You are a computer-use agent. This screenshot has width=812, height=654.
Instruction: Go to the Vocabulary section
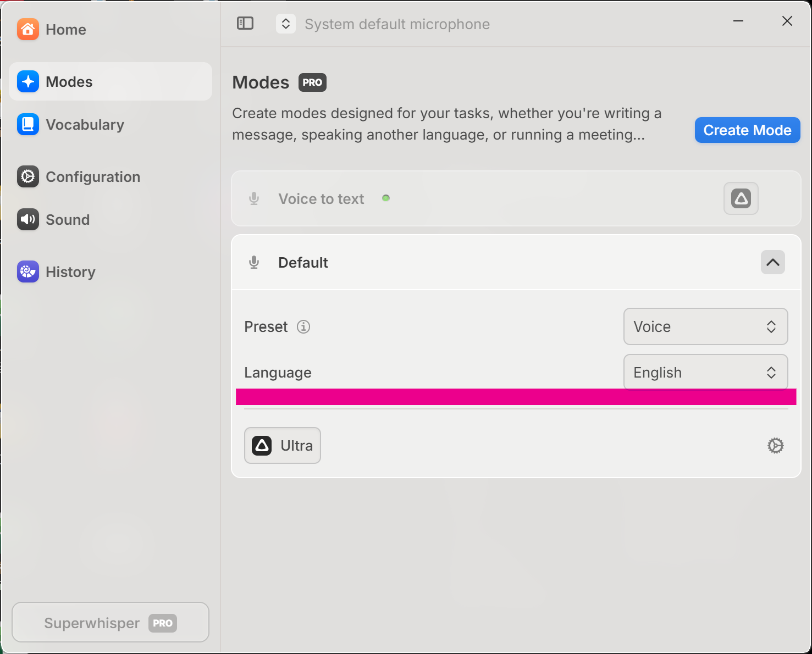85,125
